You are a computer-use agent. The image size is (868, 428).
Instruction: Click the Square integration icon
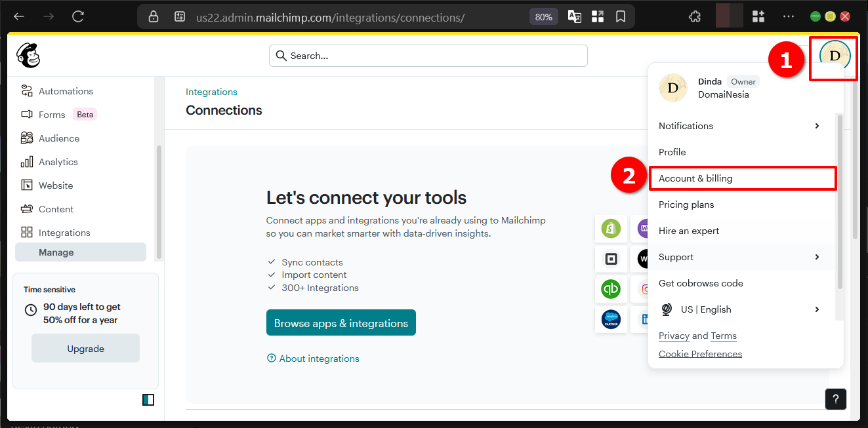pyautogui.click(x=611, y=259)
